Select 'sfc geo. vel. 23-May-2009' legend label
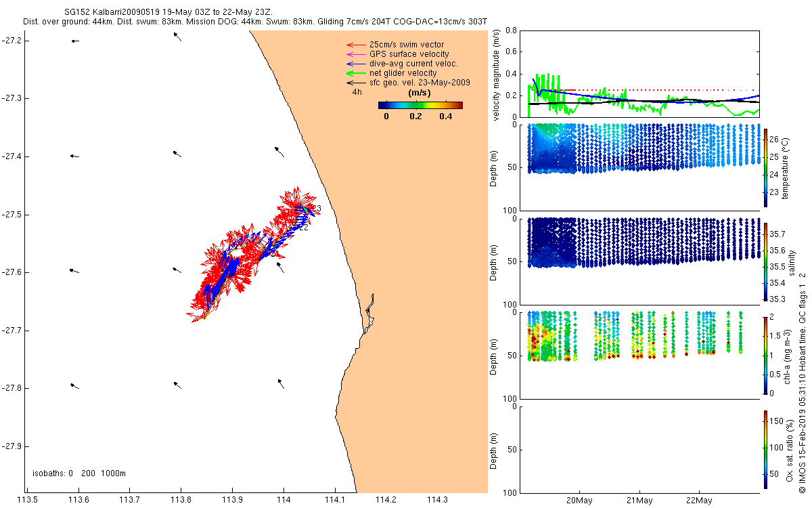Viewport: 812px width, 508px height. [420, 83]
